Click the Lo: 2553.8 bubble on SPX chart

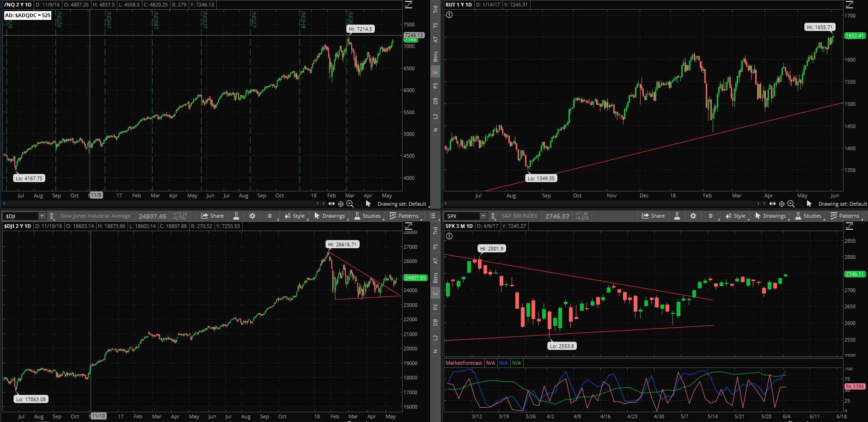[562, 346]
